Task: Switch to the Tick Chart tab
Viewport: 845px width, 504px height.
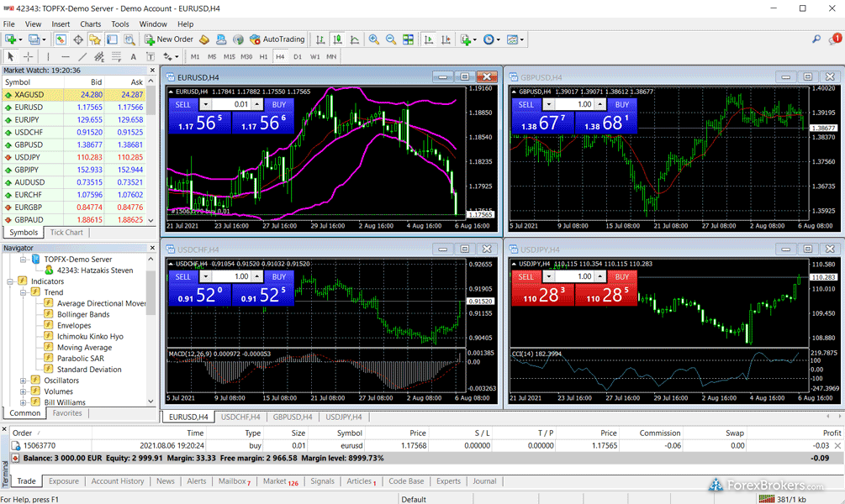Action: pos(66,233)
